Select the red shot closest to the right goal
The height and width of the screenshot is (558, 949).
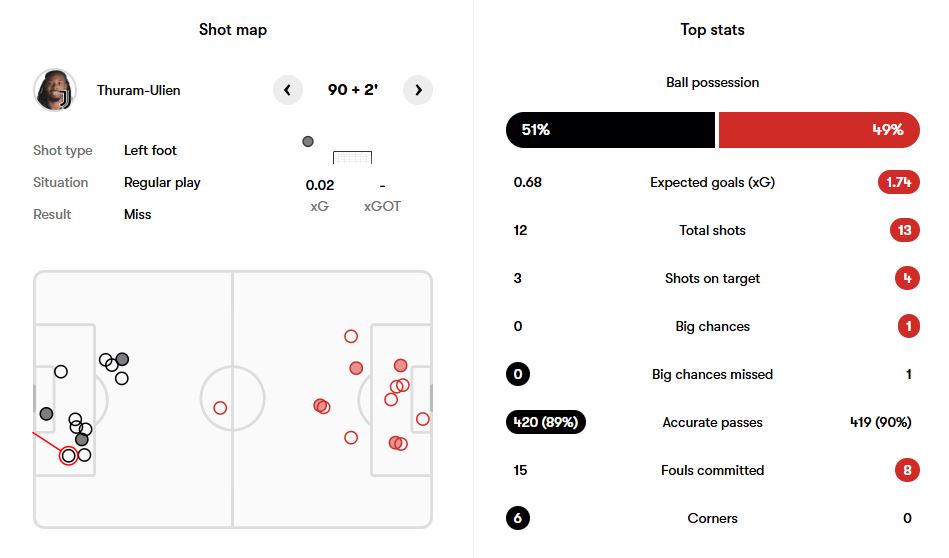pyautogui.click(x=422, y=419)
